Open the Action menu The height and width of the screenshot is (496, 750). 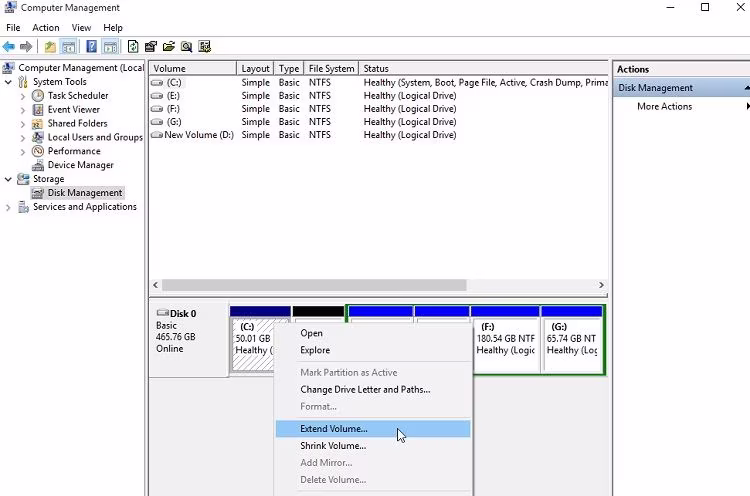tap(46, 28)
